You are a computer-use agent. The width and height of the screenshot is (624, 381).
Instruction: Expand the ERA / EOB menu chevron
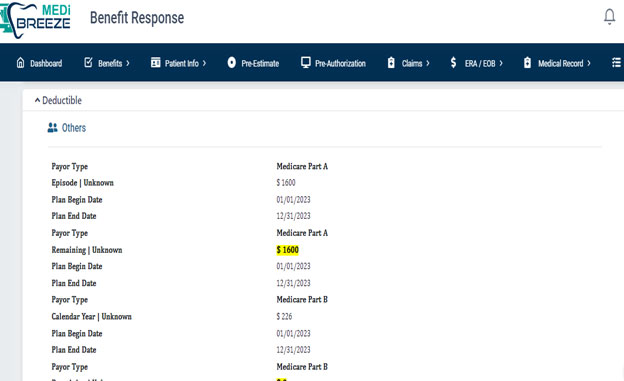[x=501, y=63]
